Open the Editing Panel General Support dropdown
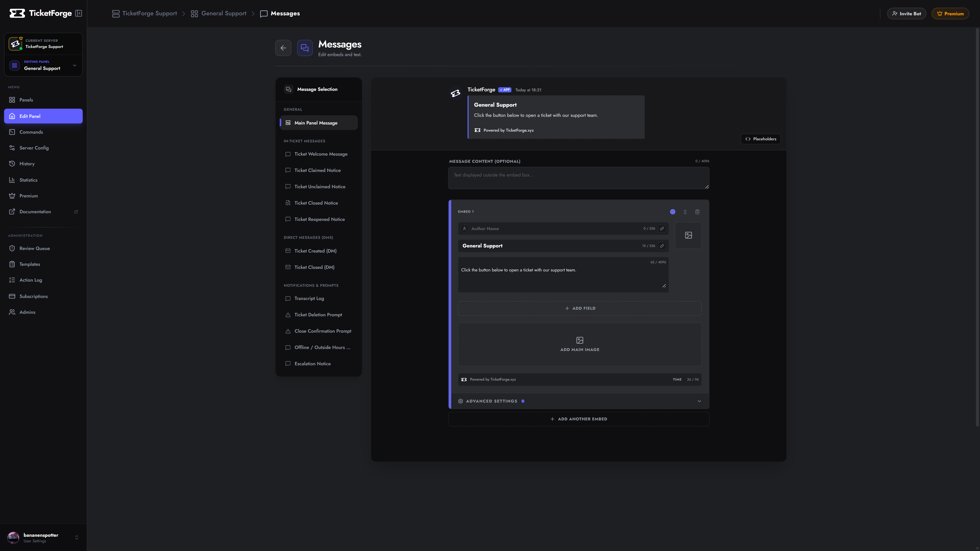 [x=43, y=65]
